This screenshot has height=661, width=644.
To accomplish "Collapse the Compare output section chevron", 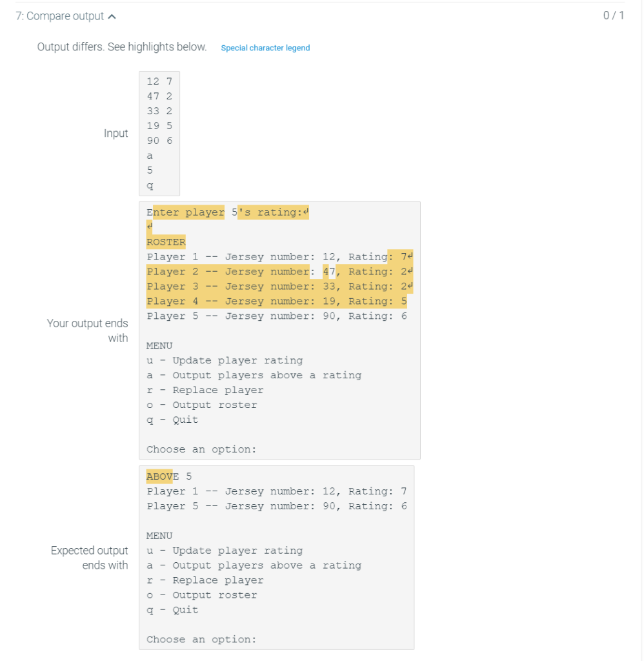I will (111, 15).
